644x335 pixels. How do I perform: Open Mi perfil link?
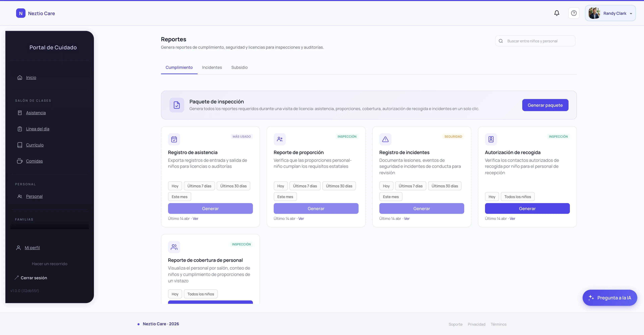click(x=32, y=248)
